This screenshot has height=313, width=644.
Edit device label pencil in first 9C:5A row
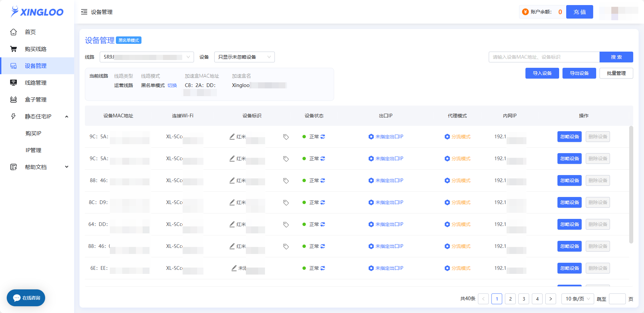[232, 137]
